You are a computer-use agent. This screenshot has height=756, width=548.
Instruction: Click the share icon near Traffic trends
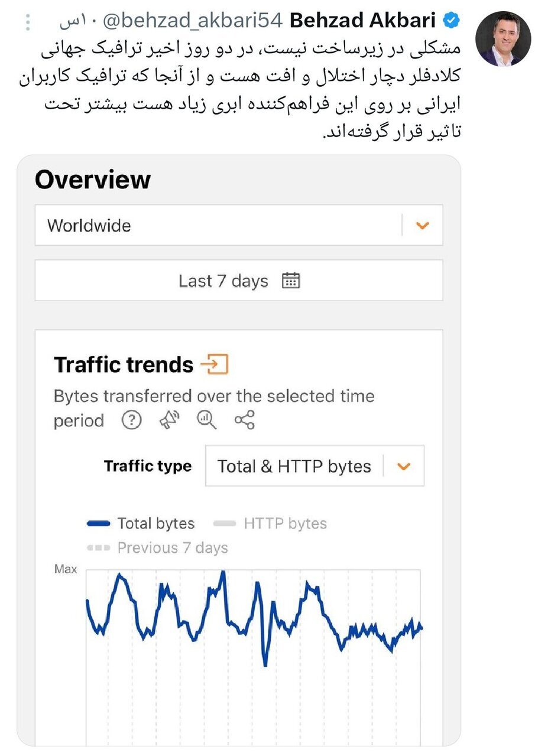click(x=244, y=421)
